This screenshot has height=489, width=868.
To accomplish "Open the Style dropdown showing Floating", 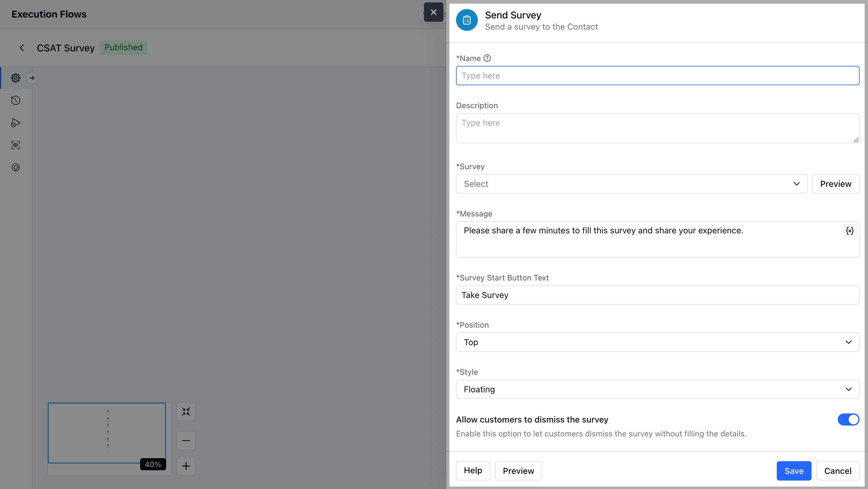I will [657, 390].
